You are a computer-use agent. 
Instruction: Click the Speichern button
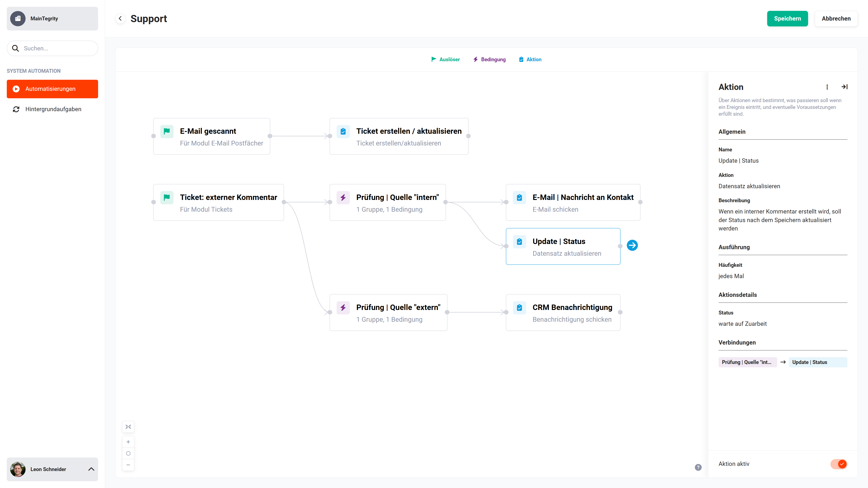[x=787, y=19]
